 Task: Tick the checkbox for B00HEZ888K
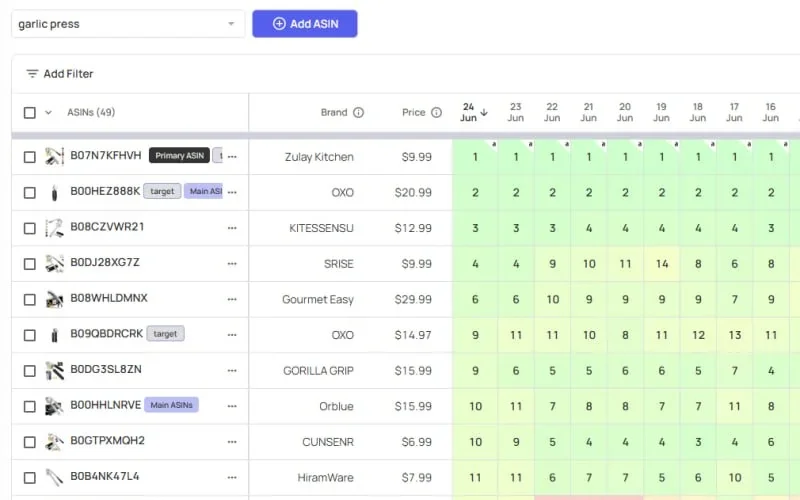30,192
